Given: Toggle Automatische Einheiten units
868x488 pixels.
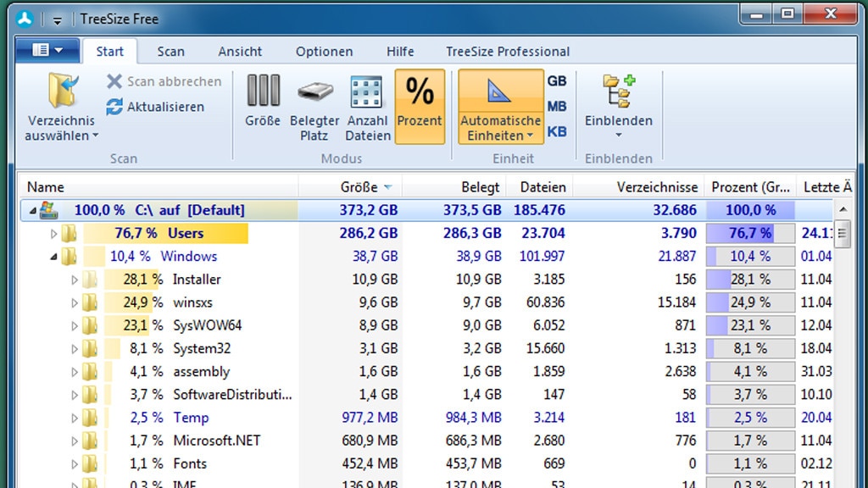Looking at the screenshot, I should [x=500, y=107].
